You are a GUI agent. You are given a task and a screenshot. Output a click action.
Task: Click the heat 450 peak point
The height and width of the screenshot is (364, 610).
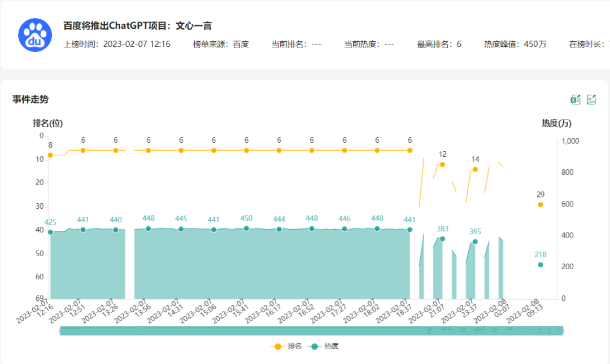click(x=246, y=229)
